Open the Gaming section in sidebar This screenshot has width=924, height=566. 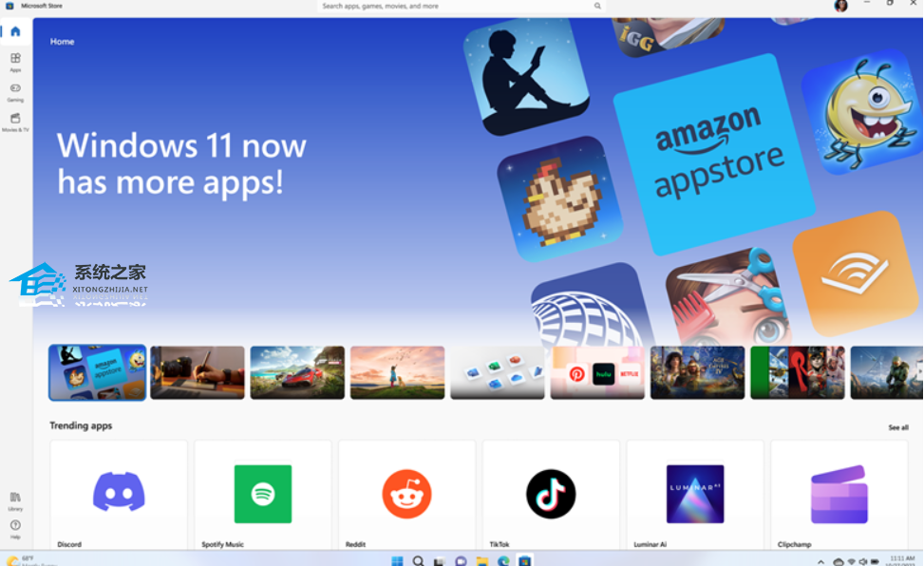[15, 91]
